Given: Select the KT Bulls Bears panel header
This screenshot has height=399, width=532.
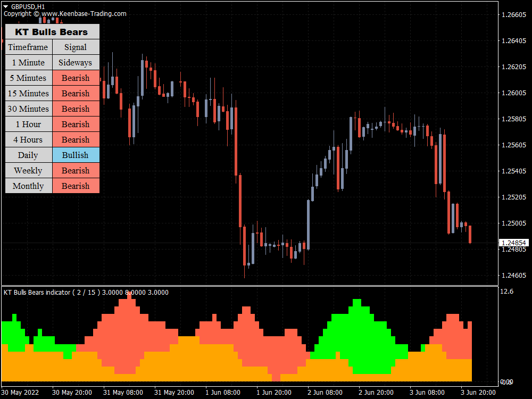Looking at the screenshot, I should pos(52,31).
